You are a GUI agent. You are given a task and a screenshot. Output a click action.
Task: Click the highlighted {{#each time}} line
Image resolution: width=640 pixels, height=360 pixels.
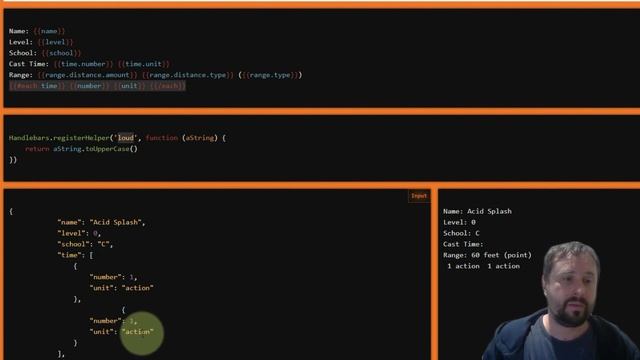(x=97, y=86)
